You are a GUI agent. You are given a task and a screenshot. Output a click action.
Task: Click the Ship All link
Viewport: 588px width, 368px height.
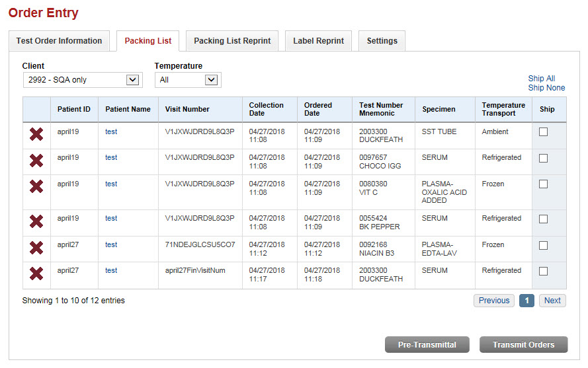[541, 79]
